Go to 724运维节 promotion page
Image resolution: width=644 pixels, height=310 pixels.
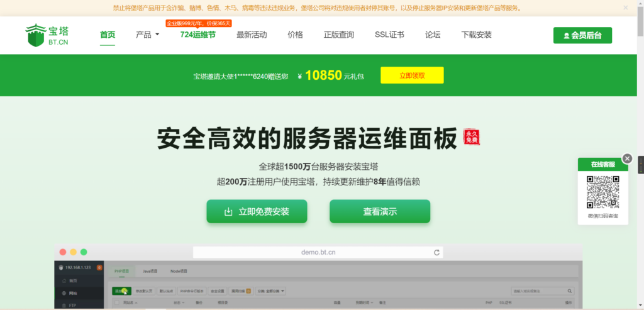(x=197, y=35)
